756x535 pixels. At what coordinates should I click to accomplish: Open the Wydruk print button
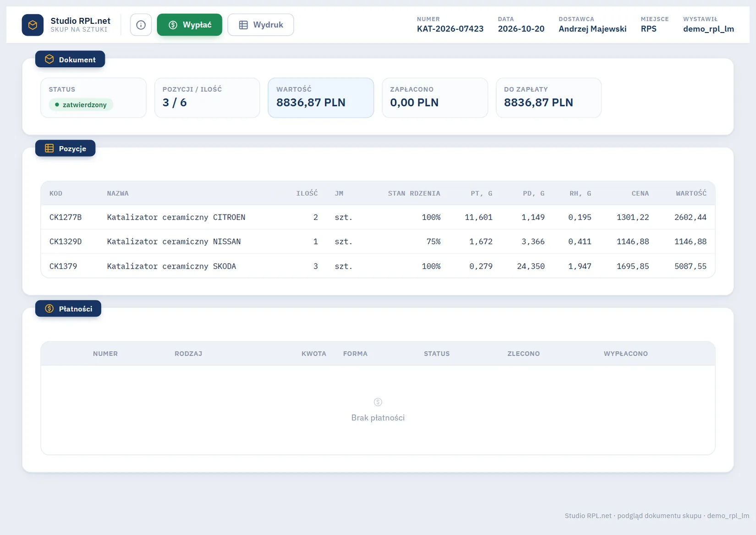click(261, 25)
